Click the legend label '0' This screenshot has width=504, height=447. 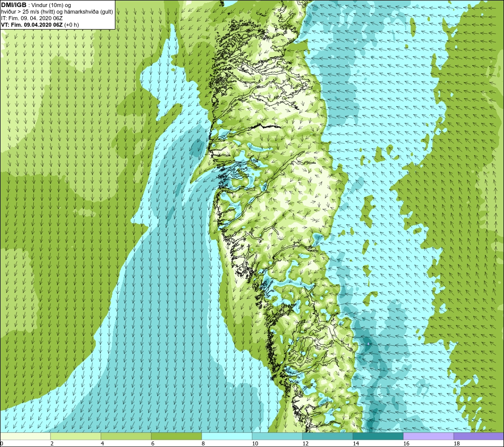(2, 444)
